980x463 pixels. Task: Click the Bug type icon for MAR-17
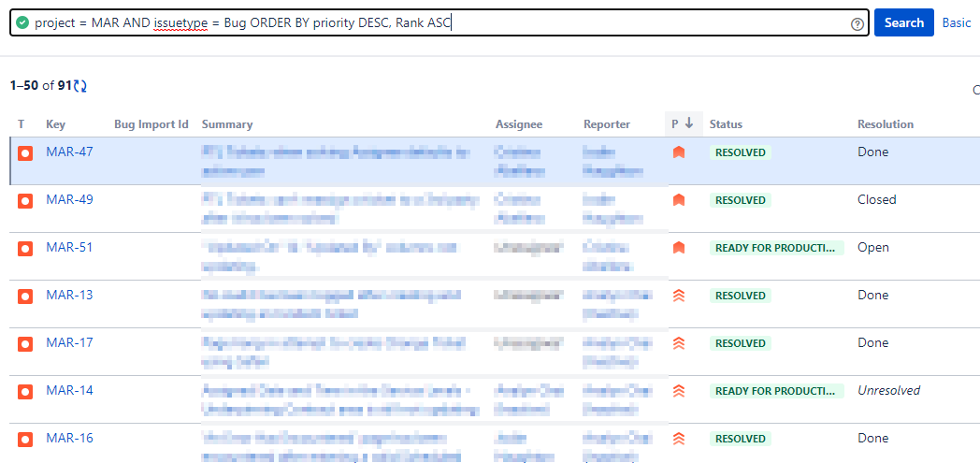click(x=25, y=343)
